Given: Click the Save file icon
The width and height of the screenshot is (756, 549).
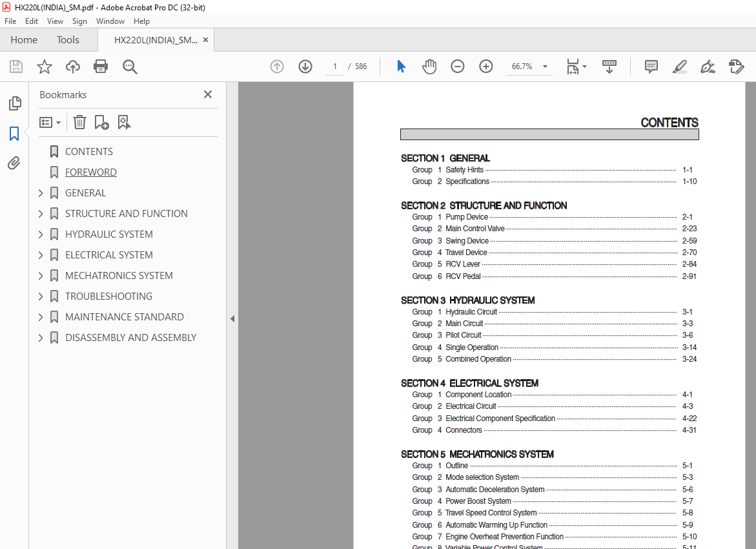Looking at the screenshot, I should point(16,67).
